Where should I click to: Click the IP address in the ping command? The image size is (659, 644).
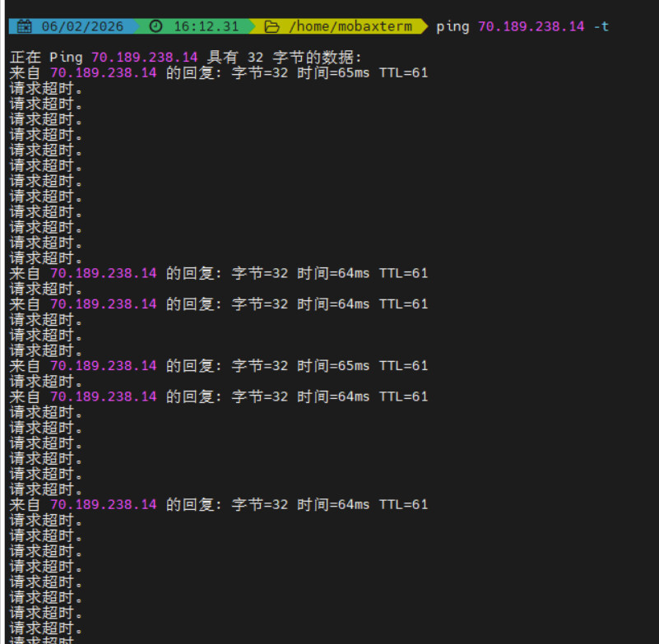(x=531, y=26)
